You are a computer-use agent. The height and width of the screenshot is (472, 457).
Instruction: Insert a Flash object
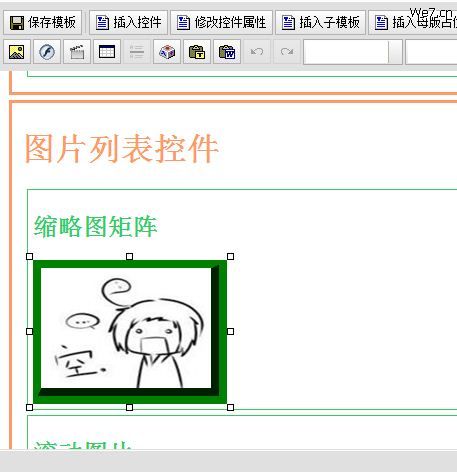tap(47, 52)
